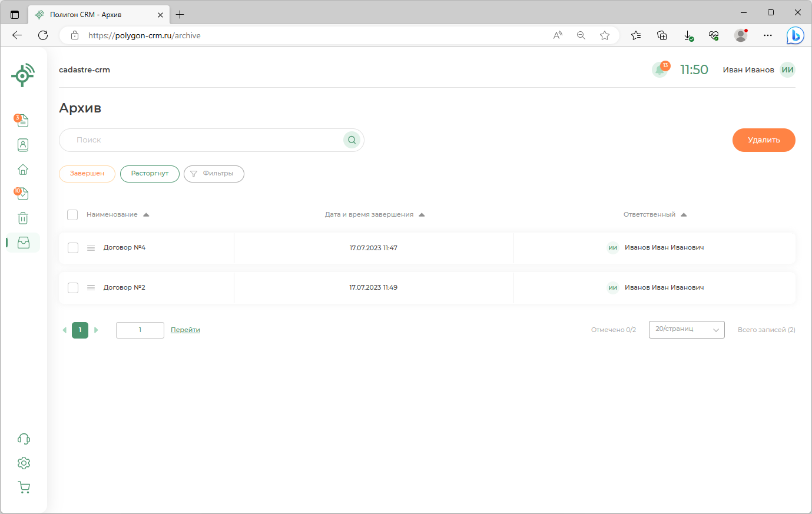The width and height of the screenshot is (812, 514).
Task: Check the checkbox for Договор №4
Action: [73, 248]
